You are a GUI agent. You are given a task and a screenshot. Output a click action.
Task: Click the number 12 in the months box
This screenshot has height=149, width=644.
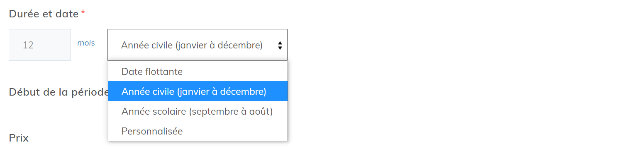28,45
